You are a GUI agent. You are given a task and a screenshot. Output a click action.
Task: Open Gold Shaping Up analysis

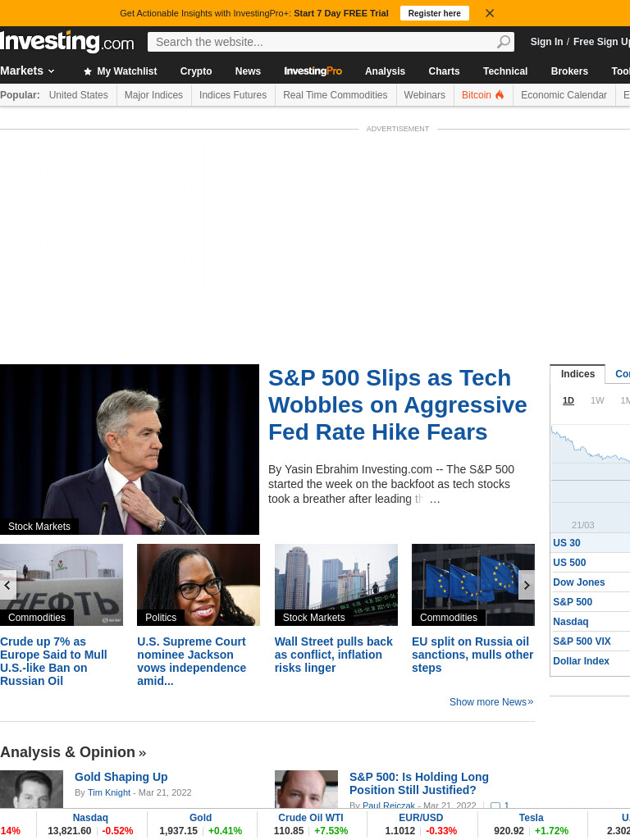(x=121, y=777)
